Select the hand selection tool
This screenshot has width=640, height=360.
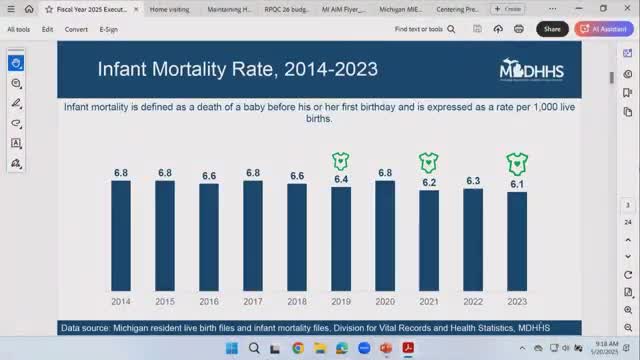16,63
